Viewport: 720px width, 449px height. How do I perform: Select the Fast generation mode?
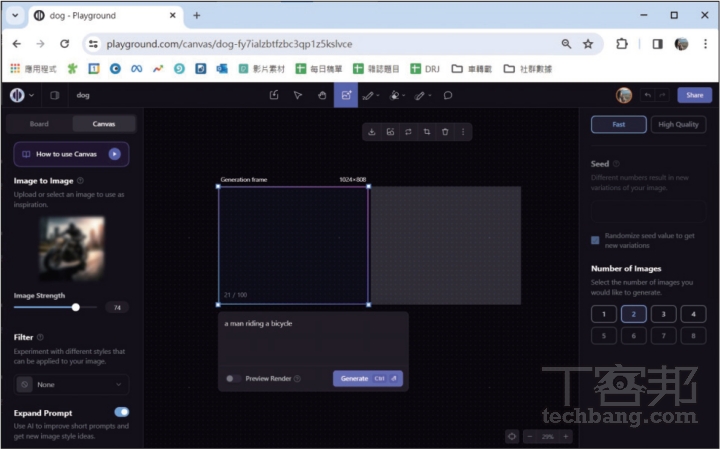click(x=619, y=124)
